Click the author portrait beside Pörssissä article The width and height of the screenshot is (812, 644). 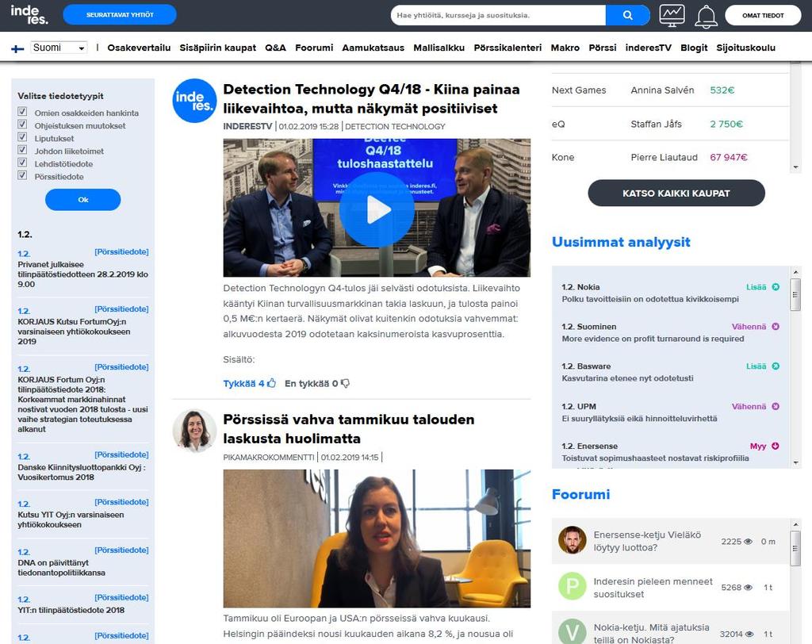pos(195,431)
